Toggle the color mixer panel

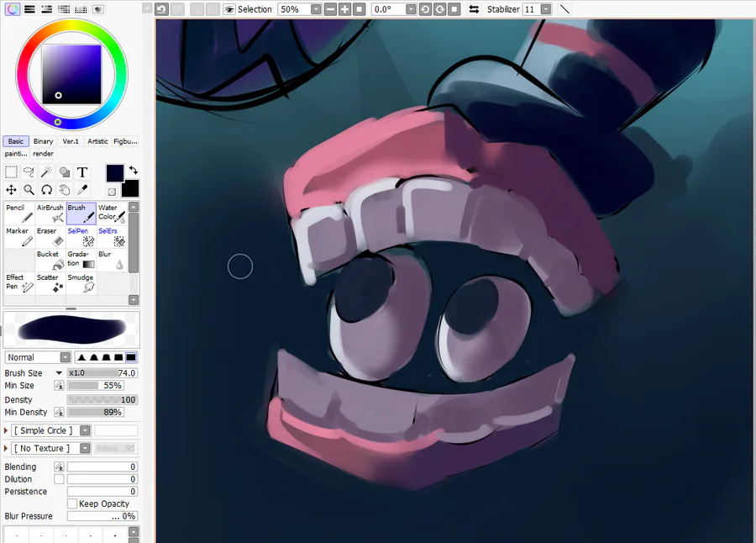coord(64,9)
